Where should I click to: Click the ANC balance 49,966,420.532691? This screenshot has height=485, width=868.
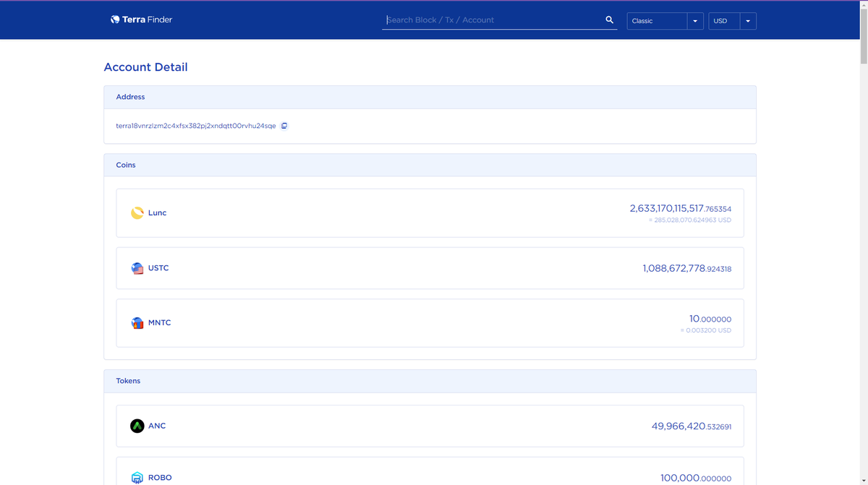pyautogui.click(x=691, y=426)
